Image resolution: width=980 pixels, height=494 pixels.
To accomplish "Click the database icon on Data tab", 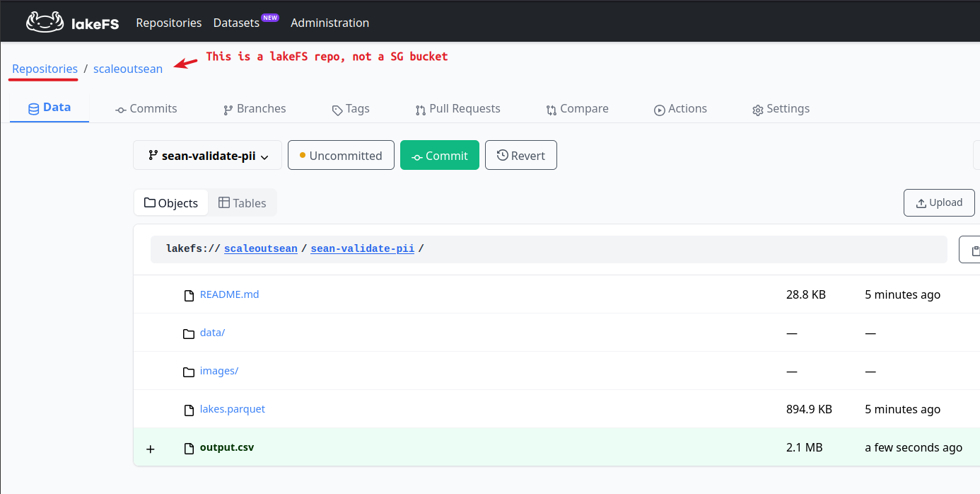I will [x=33, y=109].
